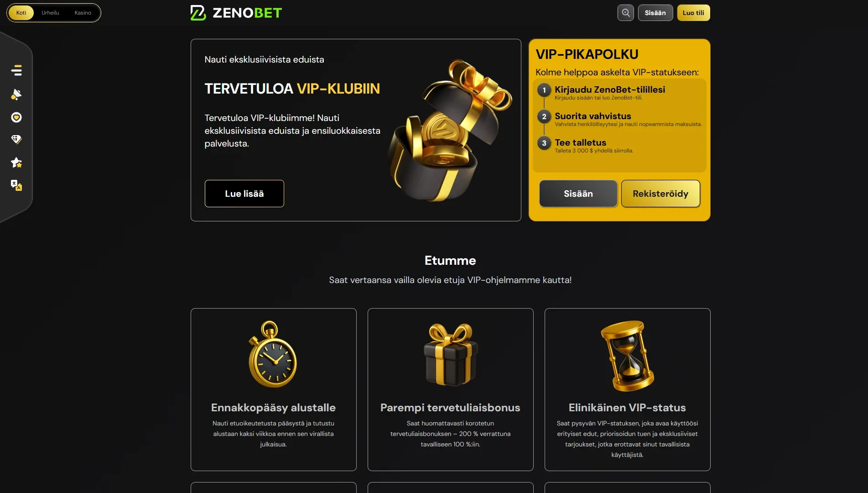Select the Parempi tervetuliaisbonus card
The height and width of the screenshot is (493, 868).
451,389
